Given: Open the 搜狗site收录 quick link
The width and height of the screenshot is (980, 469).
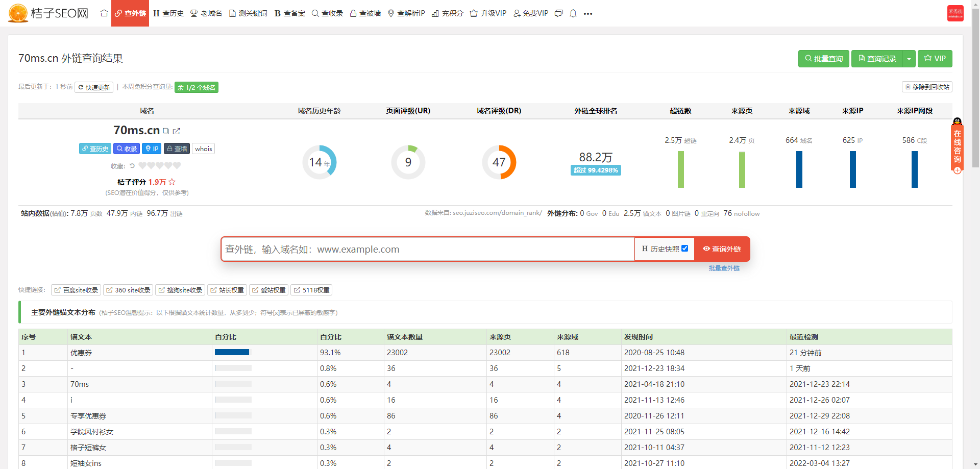Looking at the screenshot, I should [x=180, y=290].
